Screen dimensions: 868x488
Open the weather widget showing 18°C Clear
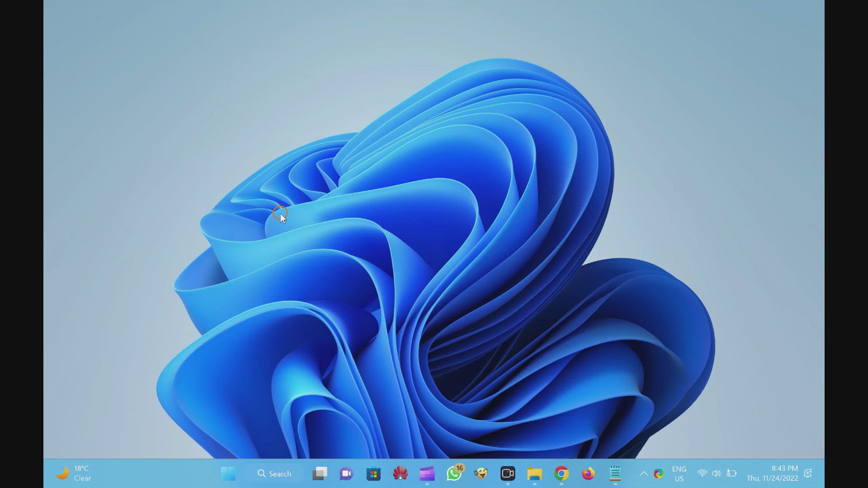pyautogui.click(x=73, y=474)
